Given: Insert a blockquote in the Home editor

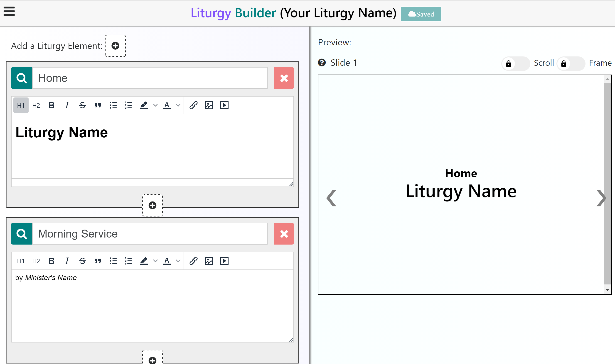Looking at the screenshot, I should click(98, 105).
